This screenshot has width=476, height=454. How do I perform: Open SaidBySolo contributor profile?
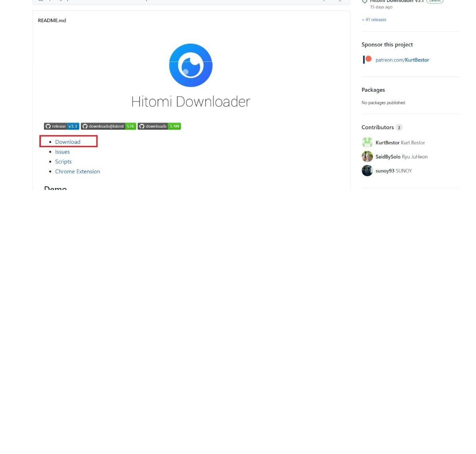tap(388, 157)
